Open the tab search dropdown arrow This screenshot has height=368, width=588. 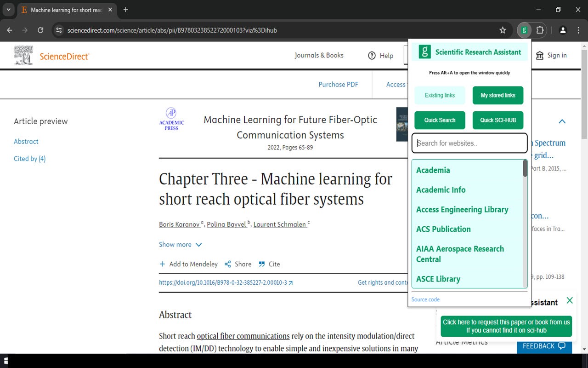tap(8, 10)
